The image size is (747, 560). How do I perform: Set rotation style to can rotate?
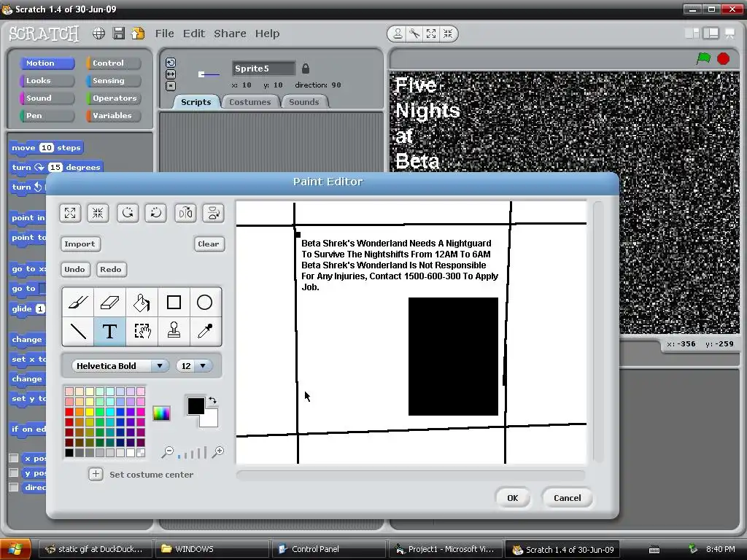point(171,63)
